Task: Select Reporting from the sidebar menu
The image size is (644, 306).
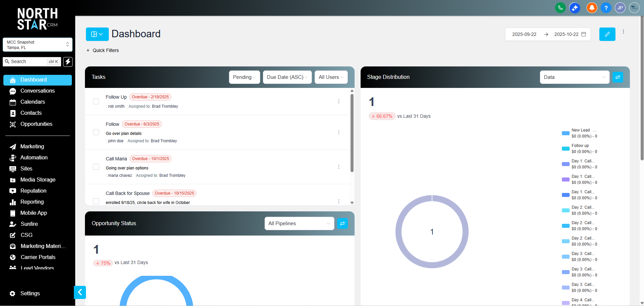Action: point(32,202)
